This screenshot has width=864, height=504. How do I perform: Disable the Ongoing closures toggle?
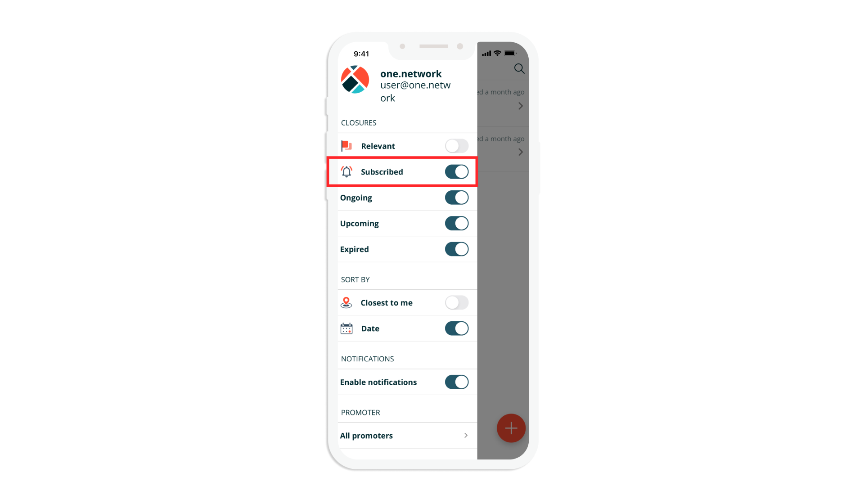tap(457, 198)
